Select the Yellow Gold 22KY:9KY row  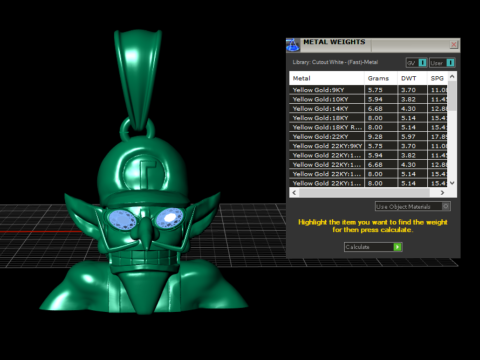pyautogui.click(x=368, y=146)
